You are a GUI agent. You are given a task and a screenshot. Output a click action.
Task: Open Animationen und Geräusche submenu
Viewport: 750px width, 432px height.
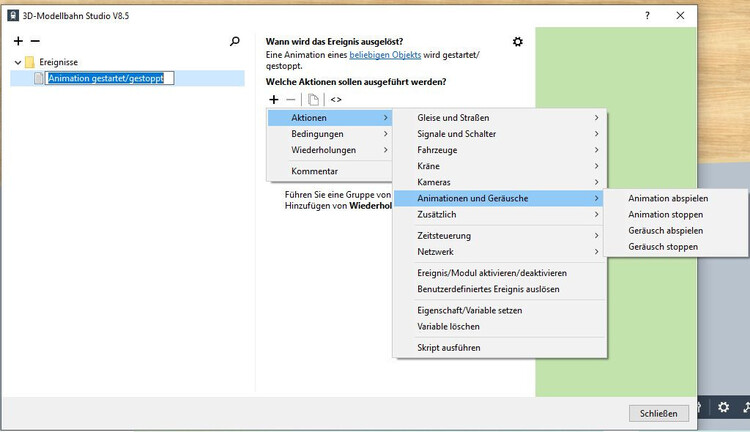point(499,198)
